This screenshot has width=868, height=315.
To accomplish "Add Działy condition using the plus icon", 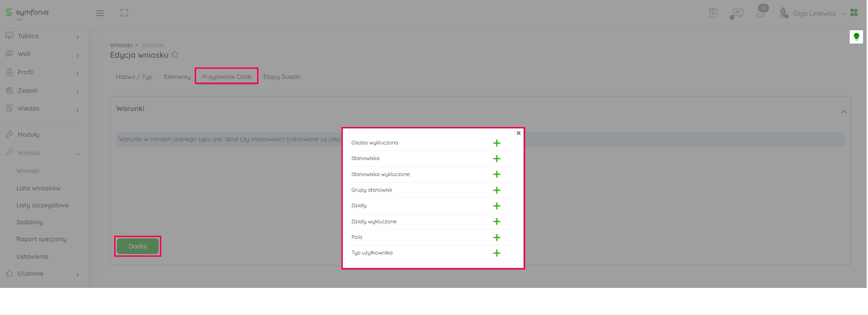I will point(496,206).
